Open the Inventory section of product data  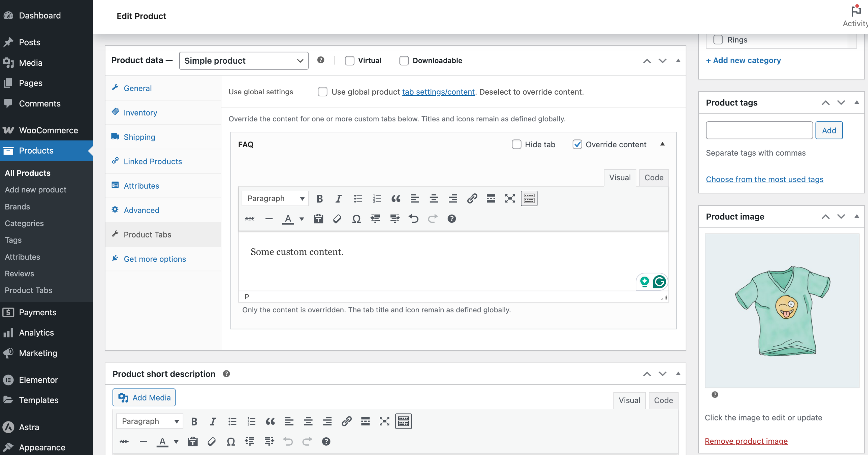pos(140,113)
